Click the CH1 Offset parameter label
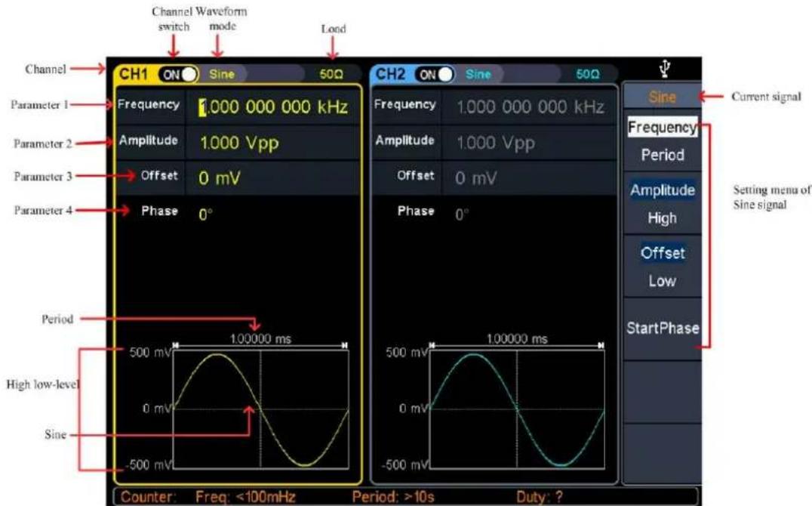812x506 pixels. tap(159, 175)
